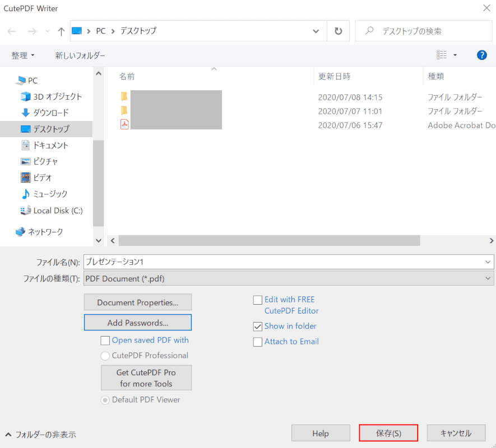Open ビデオ folder in sidebar
The height and width of the screenshot is (448, 496).
36,178
